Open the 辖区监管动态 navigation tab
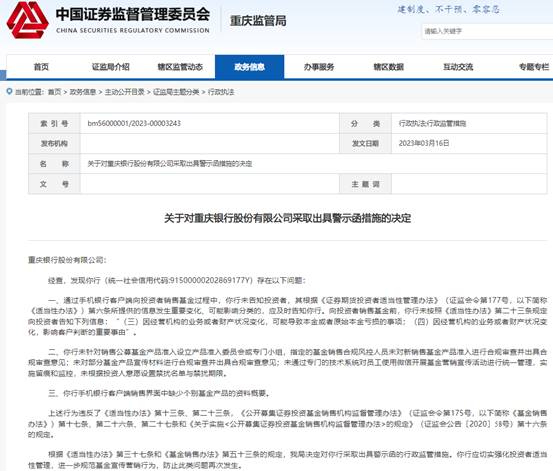This screenshot has width=553, height=471. pyautogui.click(x=180, y=67)
